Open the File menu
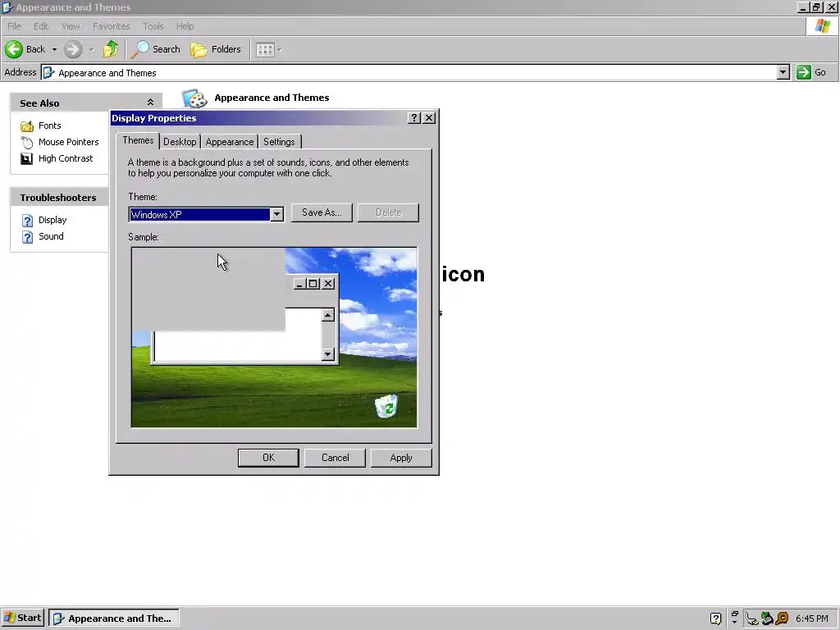This screenshot has width=840, height=630. click(15, 26)
